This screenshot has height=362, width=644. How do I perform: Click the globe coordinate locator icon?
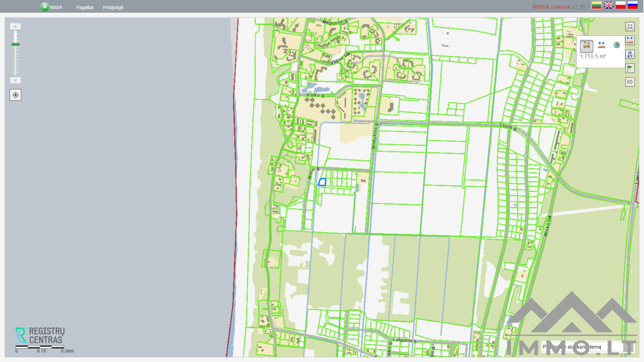[x=616, y=45]
